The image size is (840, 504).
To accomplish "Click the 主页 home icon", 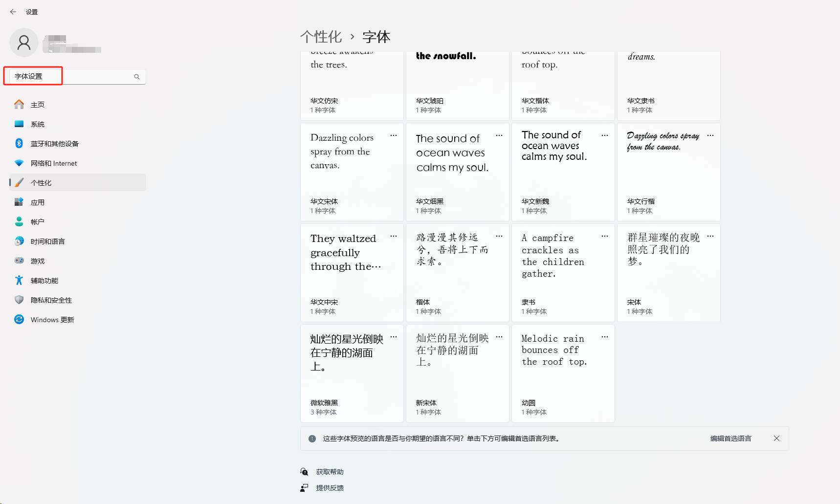I will [19, 104].
